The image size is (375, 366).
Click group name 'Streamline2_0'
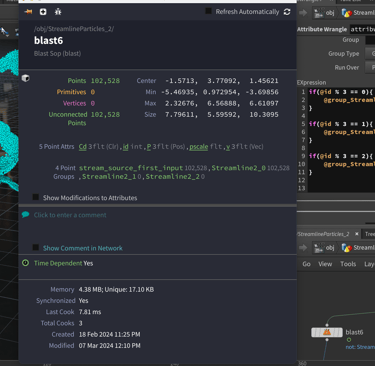point(239,168)
